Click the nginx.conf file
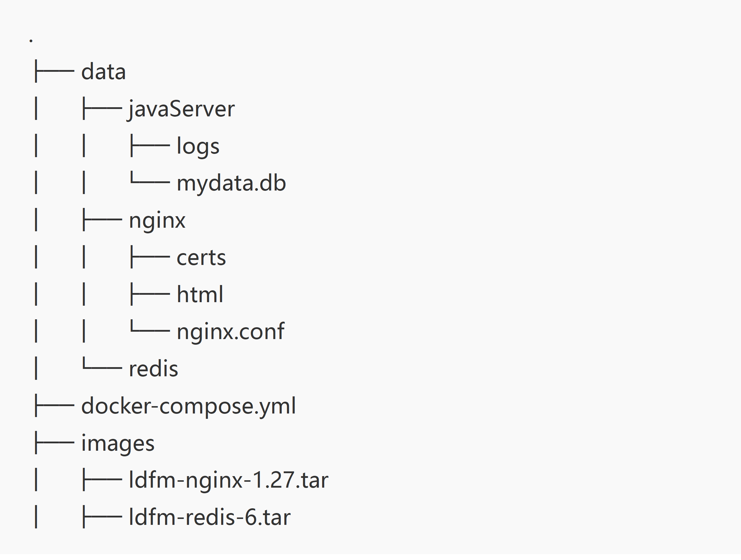The width and height of the screenshot is (741, 560). [231, 332]
